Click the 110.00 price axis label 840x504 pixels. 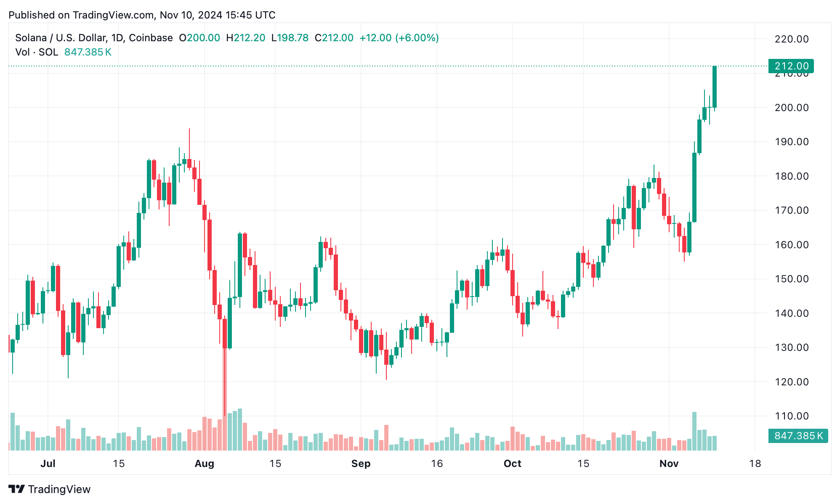click(x=792, y=416)
